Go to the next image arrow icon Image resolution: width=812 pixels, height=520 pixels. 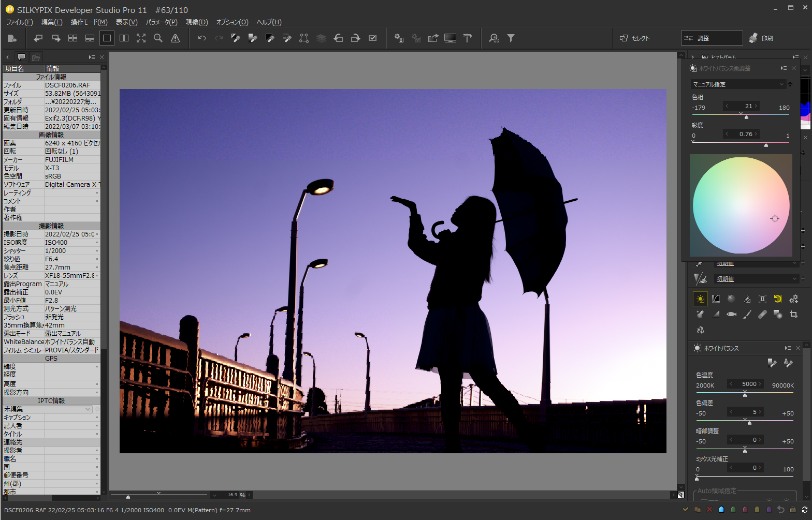click(55, 38)
